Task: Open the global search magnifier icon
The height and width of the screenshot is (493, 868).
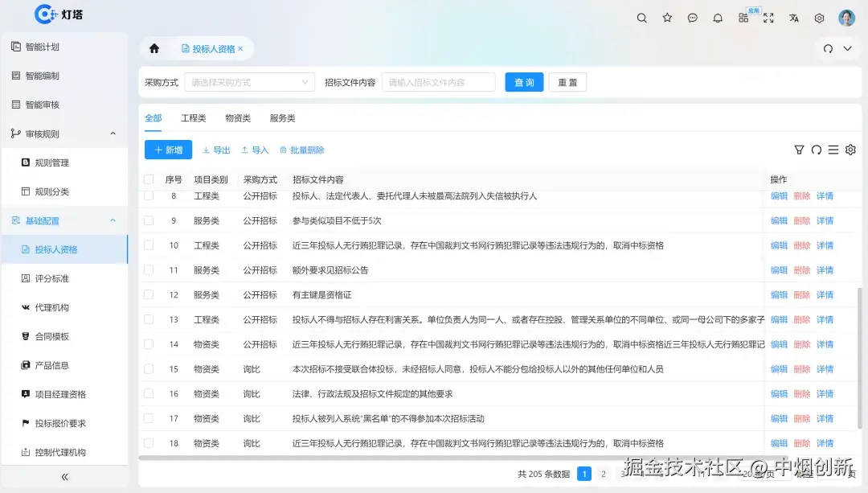Action: (x=641, y=18)
